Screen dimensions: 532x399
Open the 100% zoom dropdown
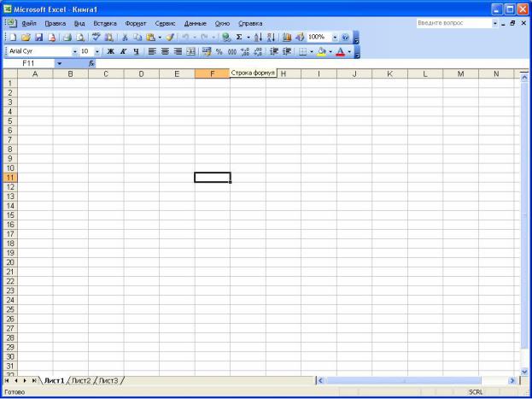pos(335,38)
